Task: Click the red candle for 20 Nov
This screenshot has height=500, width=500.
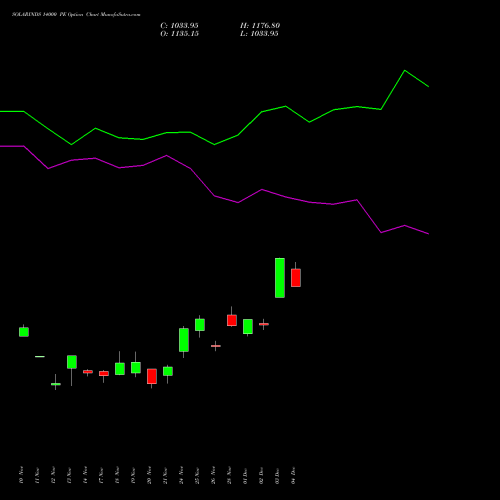Action: 152,376
